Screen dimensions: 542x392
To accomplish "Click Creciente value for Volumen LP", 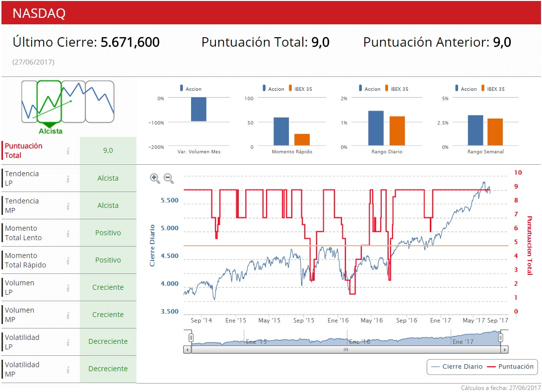I will pyautogui.click(x=108, y=287).
